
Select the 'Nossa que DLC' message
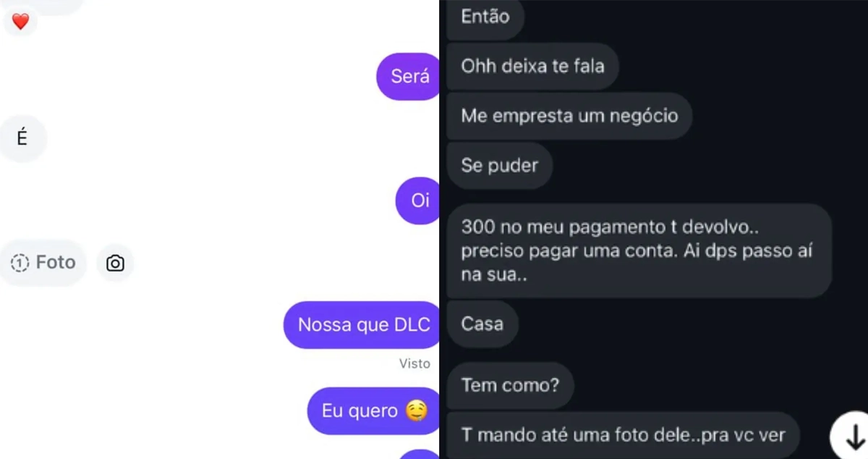362,325
